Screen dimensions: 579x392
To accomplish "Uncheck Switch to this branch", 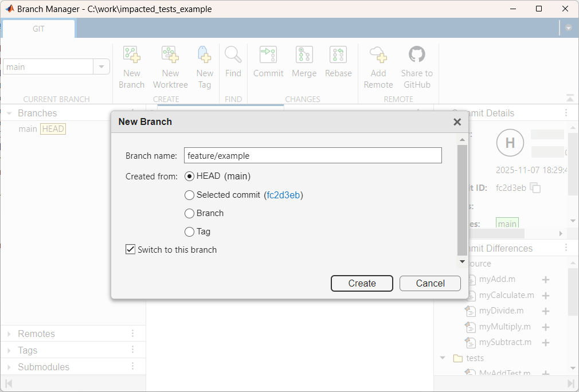I will pyautogui.click(x=130, y=249).
